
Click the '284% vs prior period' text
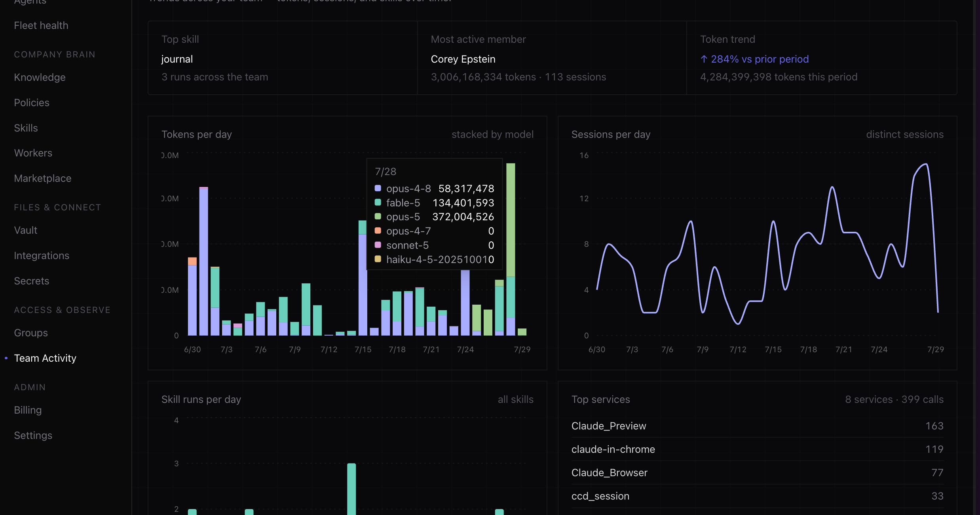(760, 59)
